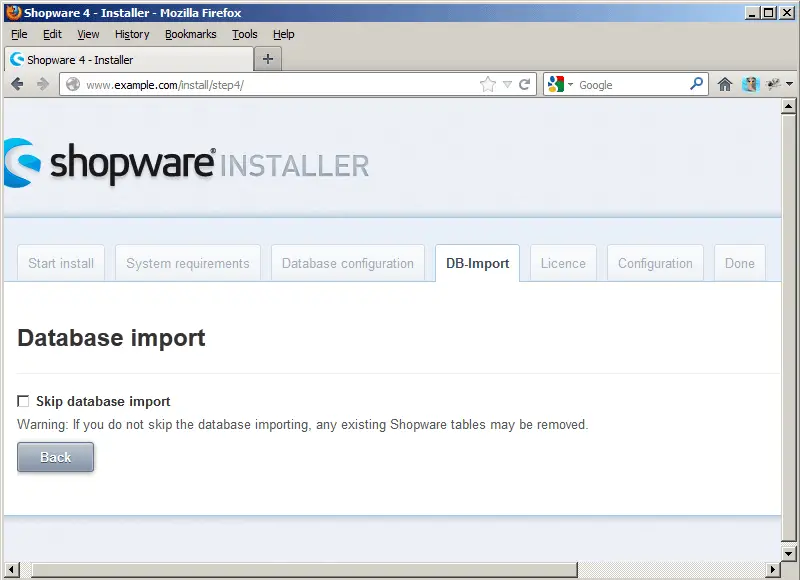This screenshot has height=580, width=800.
Task: Open the File menu
Action: click(19, 34)
